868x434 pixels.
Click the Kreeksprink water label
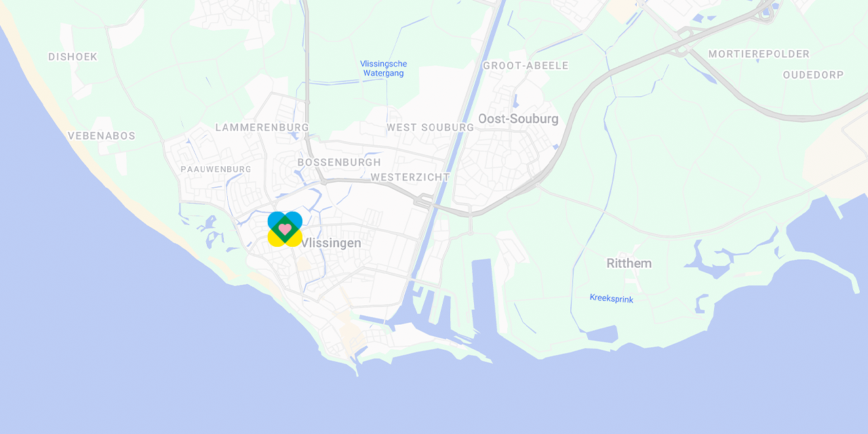611,298
